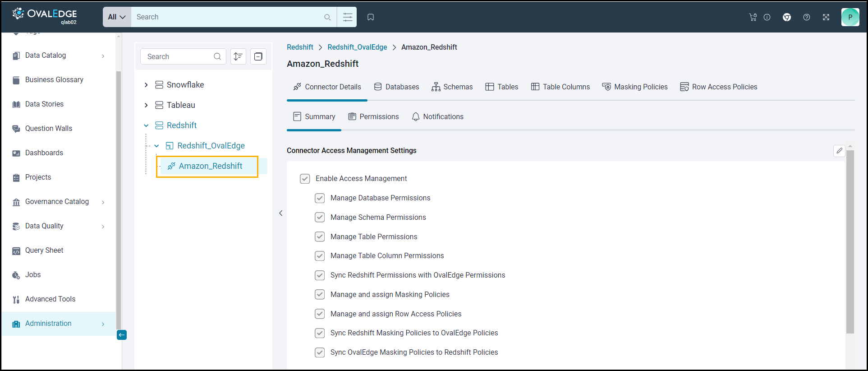Open the shopping cart icon
Viewport: 868px width, 371px height.
point(753,17)
